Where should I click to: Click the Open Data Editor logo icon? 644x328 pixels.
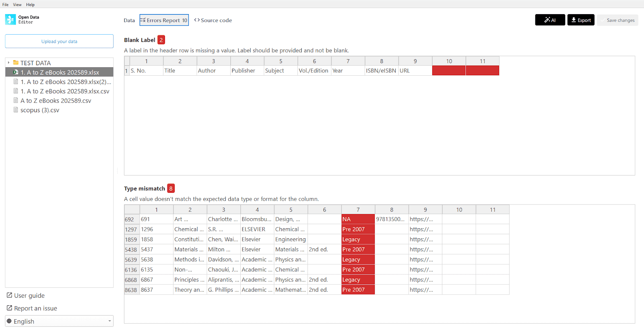pyautogui.click(x=10, y=20)
